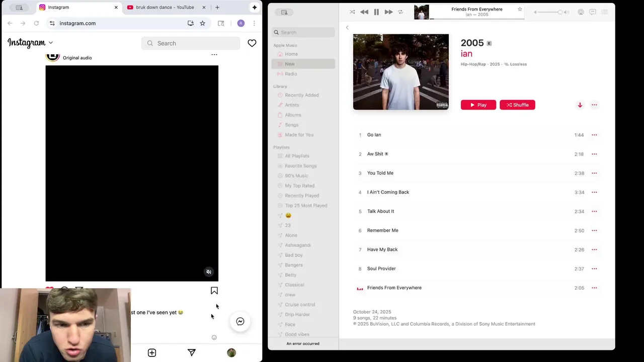Click the Music sidebar search field
This screenshot has width=644, height=362.
pyautogui.click(x=303, y=32)
